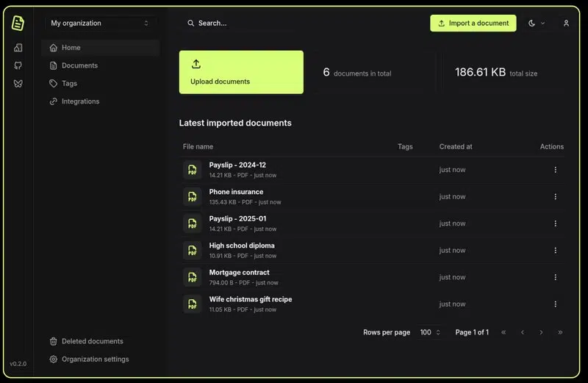Click the Import a document button
The width and height of the screenshot is (588, 383).
point(473,24)
